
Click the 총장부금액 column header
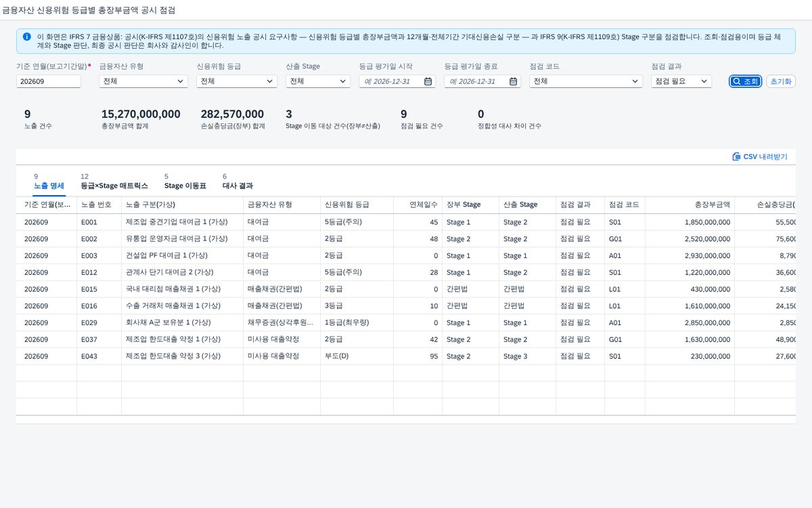[x=690, y=205]
